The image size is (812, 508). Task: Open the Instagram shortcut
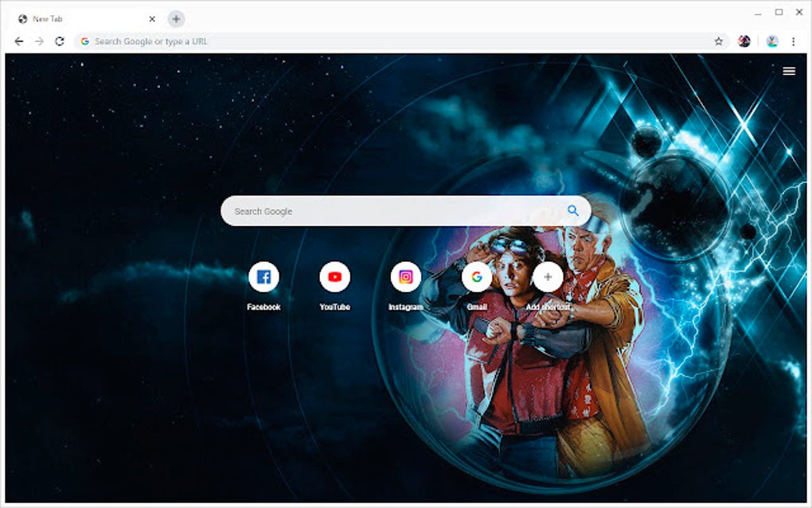point(405,277)
